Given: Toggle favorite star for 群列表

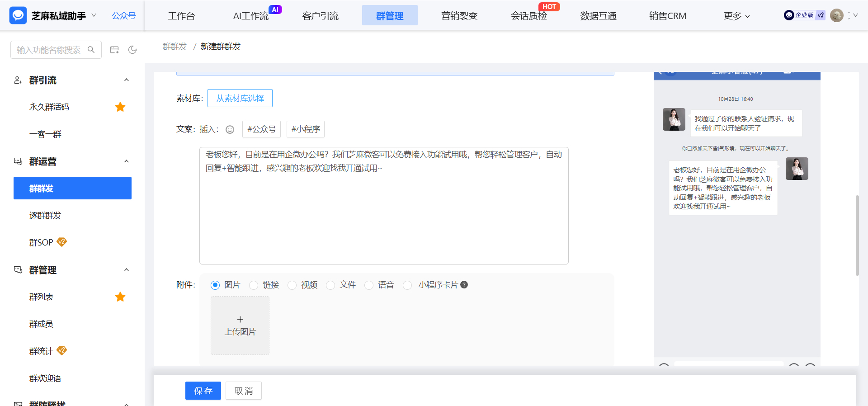Looking at the screenshot, I should 120,297.
